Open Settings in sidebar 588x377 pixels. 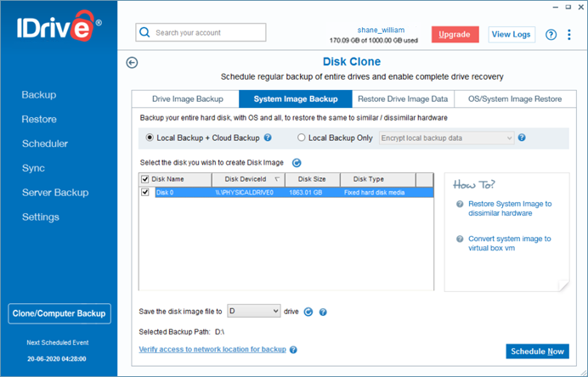pyautogui.click(x=41, y=217)
